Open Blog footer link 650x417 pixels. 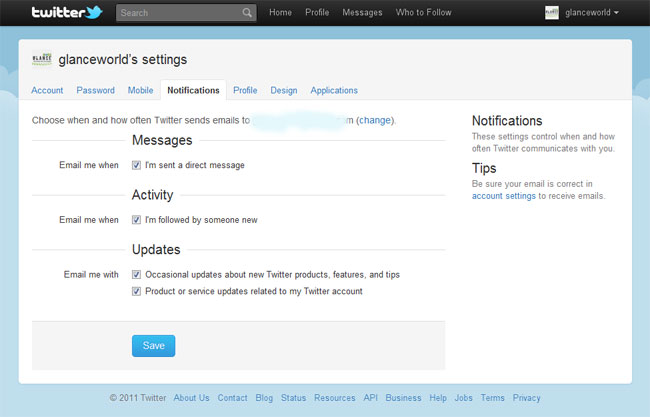[x=264, y=398]
